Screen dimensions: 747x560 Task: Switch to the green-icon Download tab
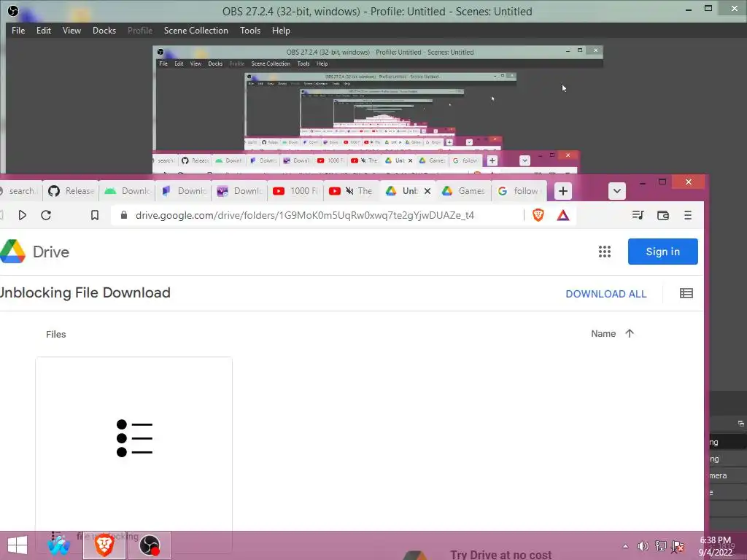click(127, 191)
